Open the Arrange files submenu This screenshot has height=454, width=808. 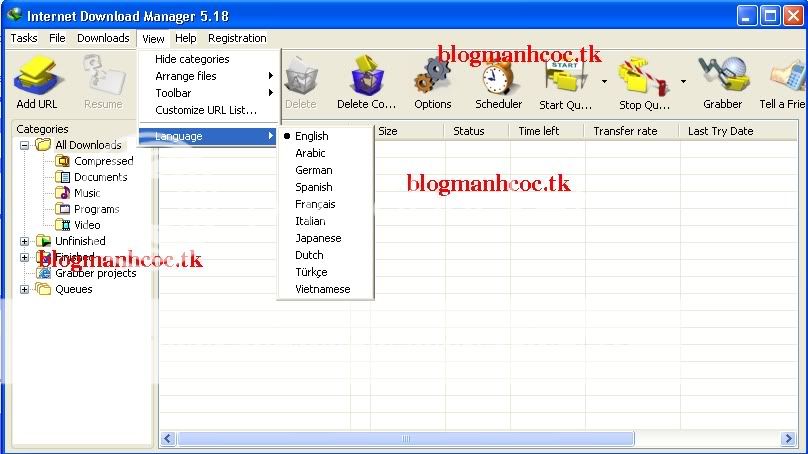point(209,76)
